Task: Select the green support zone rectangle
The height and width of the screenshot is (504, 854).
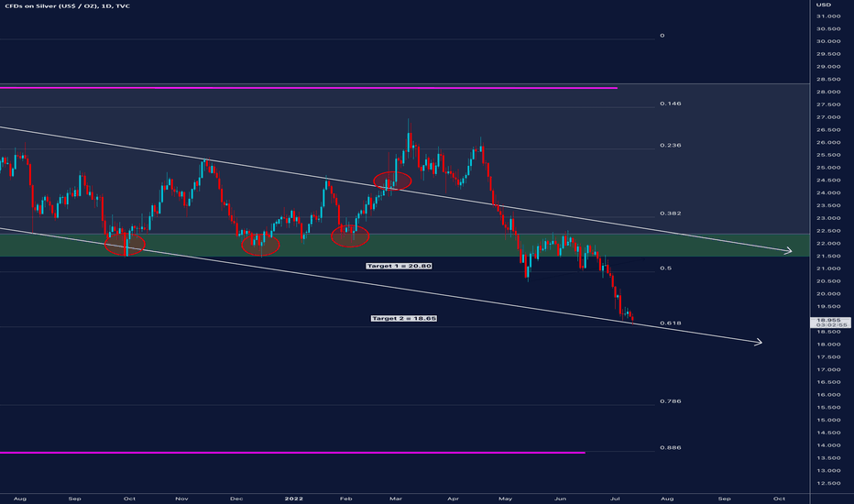Action: (x=405, y=246)
